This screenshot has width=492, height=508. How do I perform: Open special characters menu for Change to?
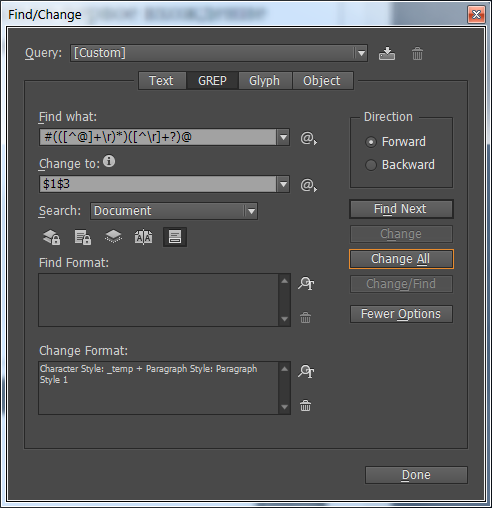tap(308, 185)
